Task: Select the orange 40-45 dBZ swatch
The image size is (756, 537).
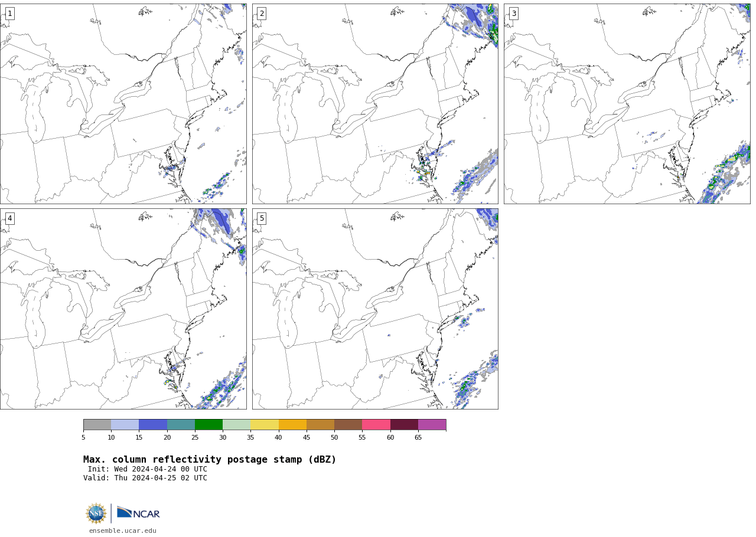Action: coord(292,425)
